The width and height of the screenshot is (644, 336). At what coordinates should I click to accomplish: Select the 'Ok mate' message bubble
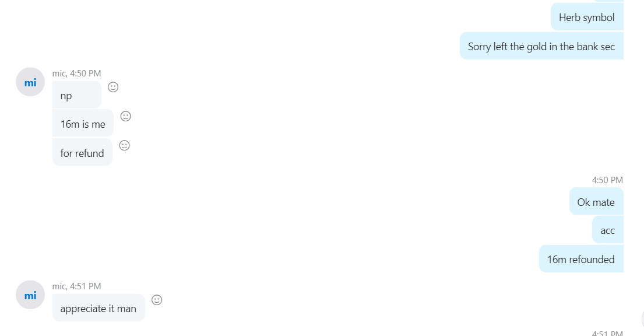click(596, 201)
